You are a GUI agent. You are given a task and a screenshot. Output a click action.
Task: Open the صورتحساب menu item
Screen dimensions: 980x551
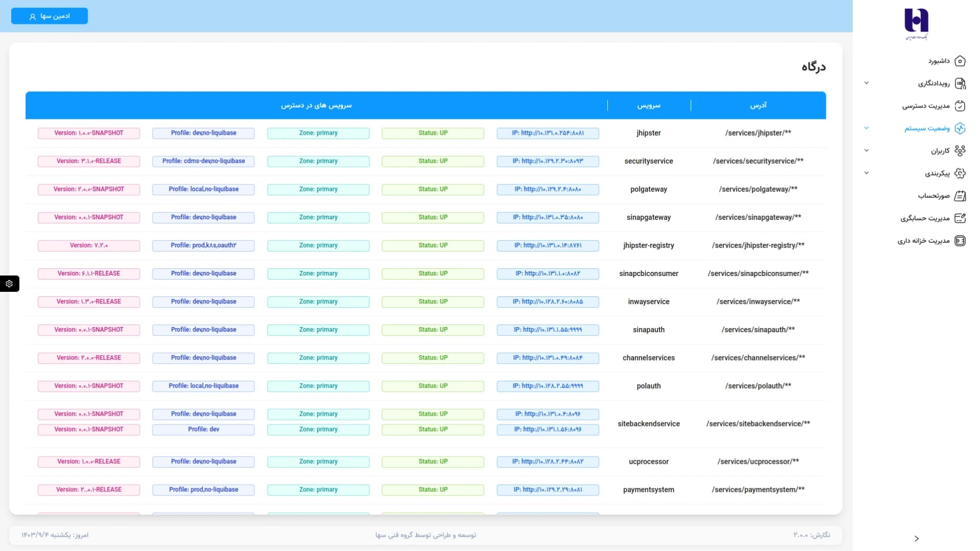934,196
